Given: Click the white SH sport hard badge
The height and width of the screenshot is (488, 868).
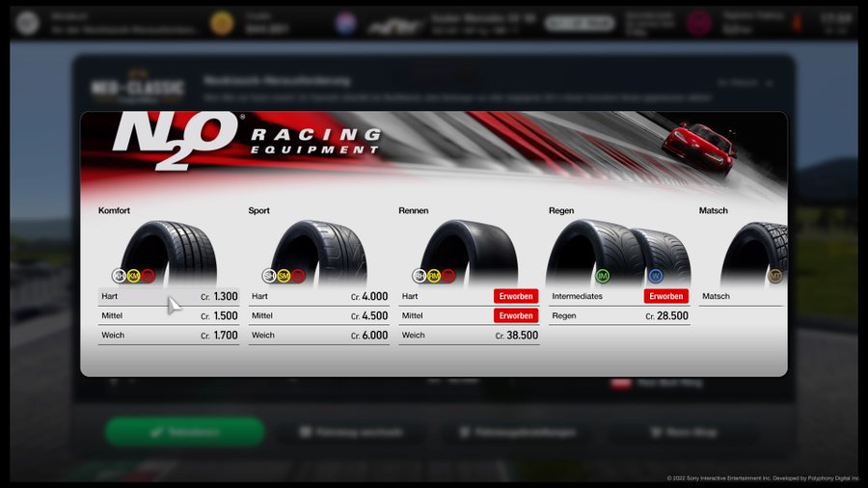Looking at the screenshot, I should [269, 276].
